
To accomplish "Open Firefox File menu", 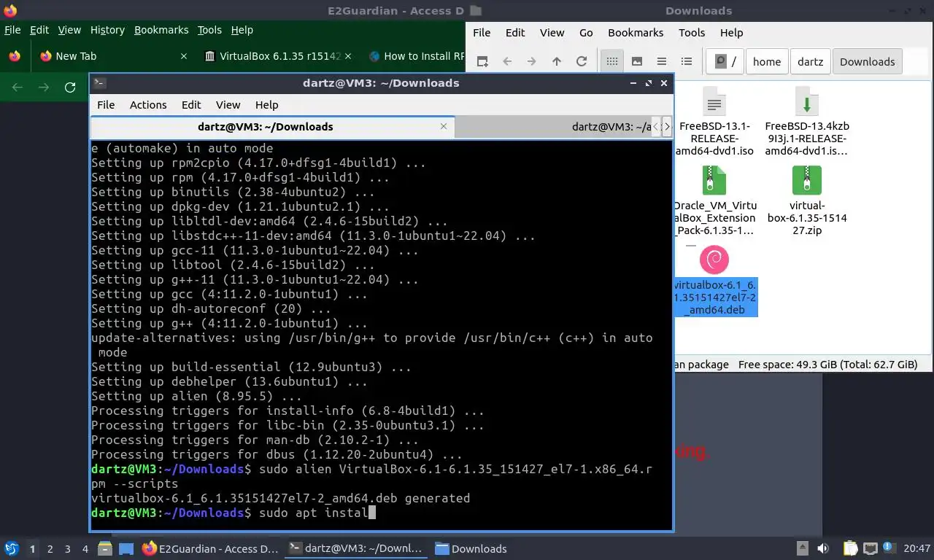I will click(12, 30).
